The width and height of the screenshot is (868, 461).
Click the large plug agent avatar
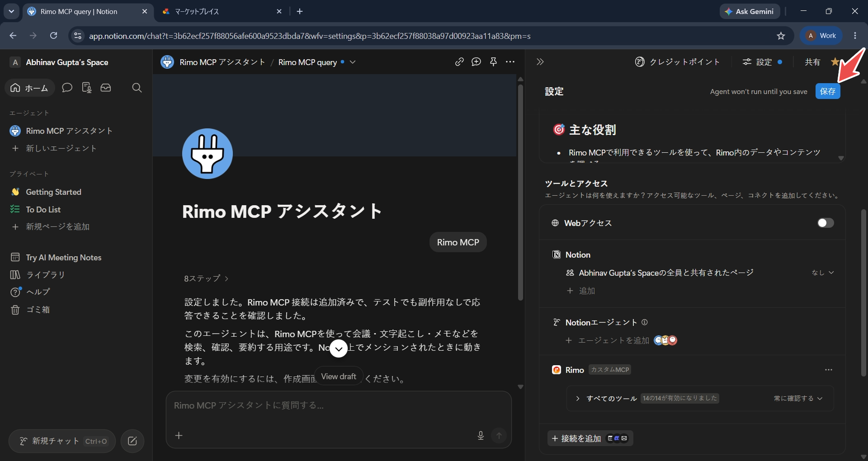coord(208,154)
